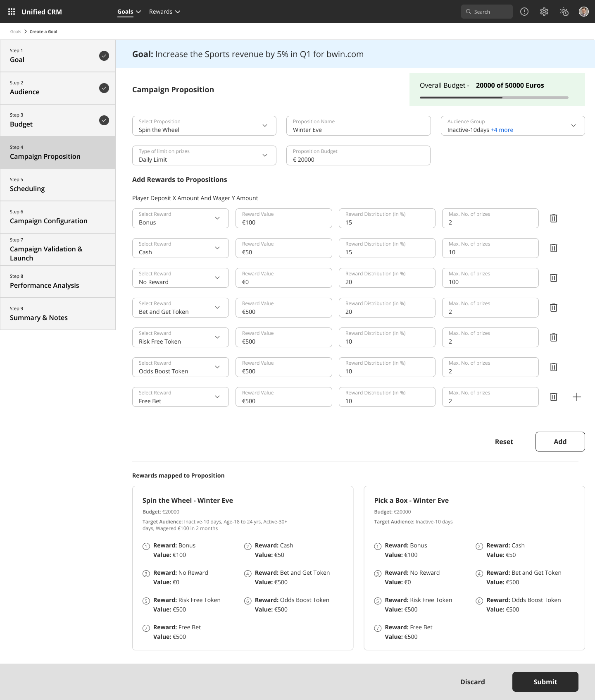
Task: Open the Rewards menu in top navigation
Action: pos(164,12)
